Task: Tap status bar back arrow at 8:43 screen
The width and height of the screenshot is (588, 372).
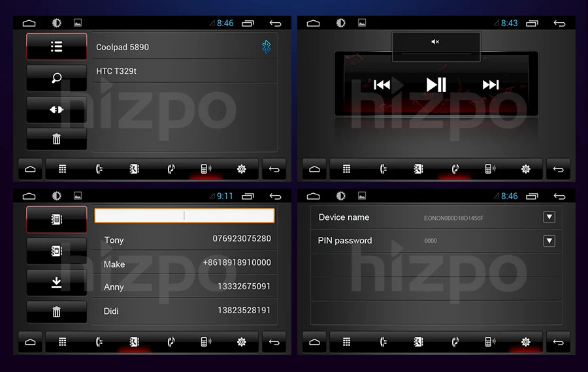Action: click(x=559, y=23)
